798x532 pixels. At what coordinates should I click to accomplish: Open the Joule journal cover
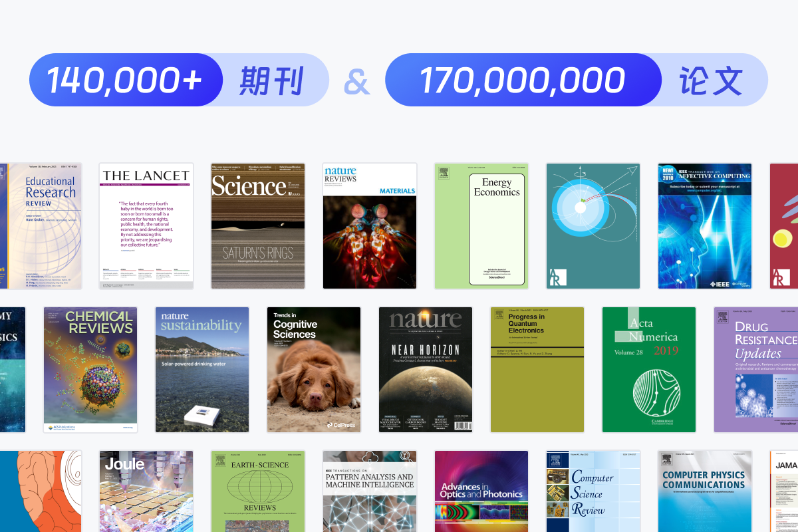click(146, 492)
